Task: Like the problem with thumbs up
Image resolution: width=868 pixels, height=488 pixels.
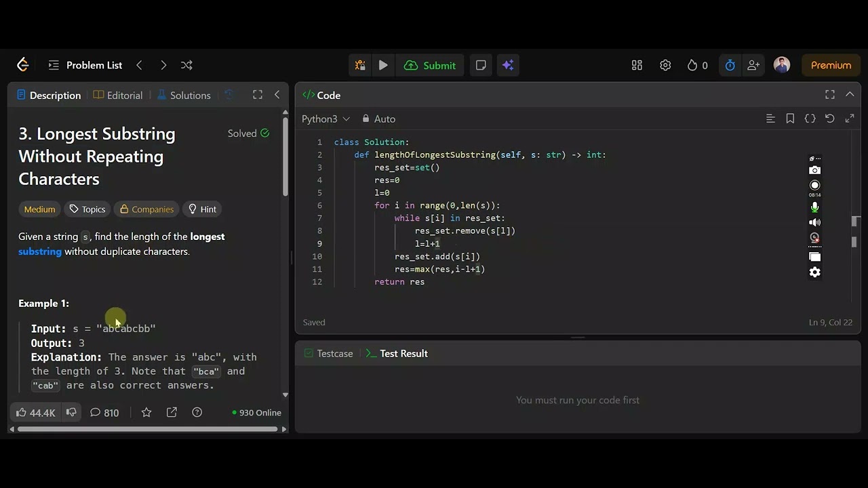Action: (x=35, y=412)
